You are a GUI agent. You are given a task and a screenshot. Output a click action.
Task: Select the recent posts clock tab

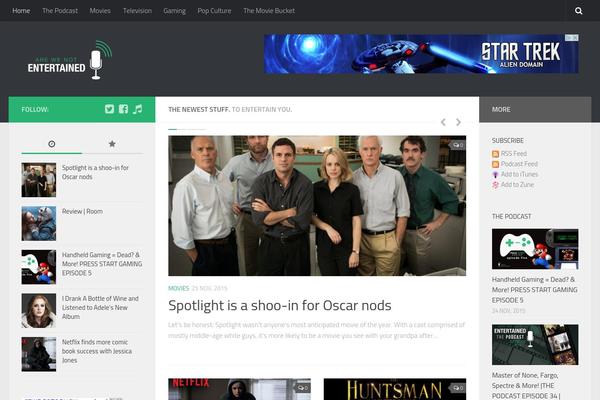pos(52,144)
